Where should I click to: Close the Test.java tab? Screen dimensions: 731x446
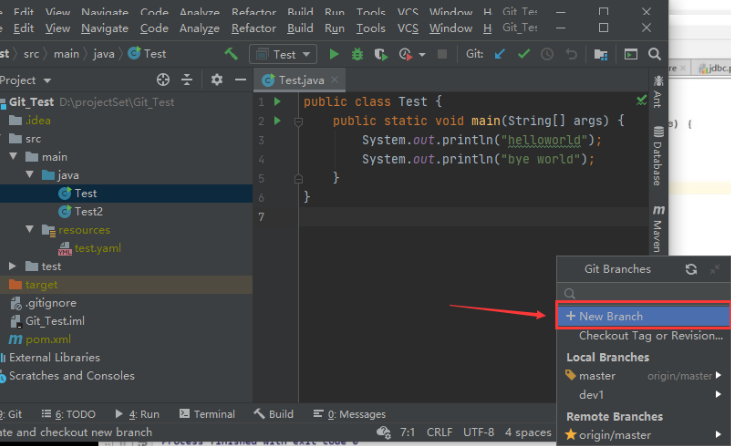[x=335, y=80]
